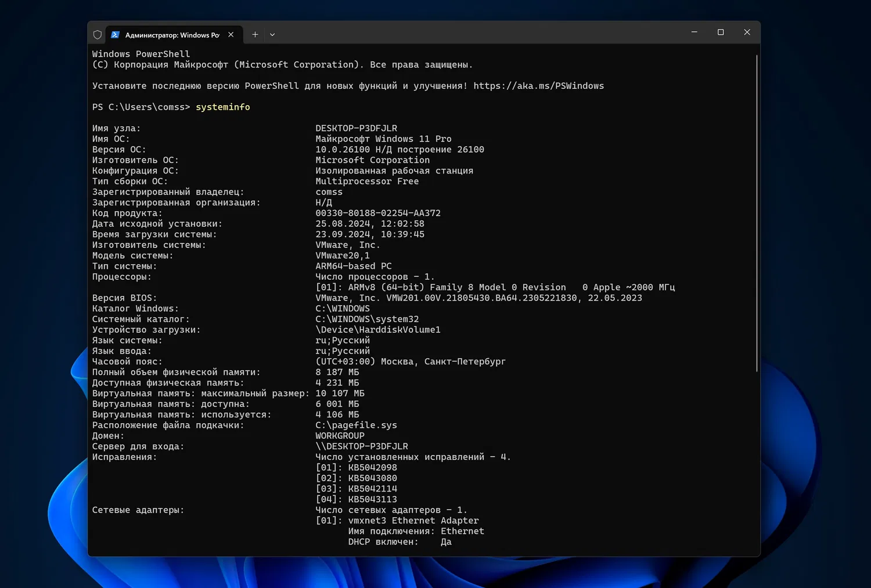The width and height of the screenshot is (871, 588).
Task: Click the typed command systeminfo
Action: (223, 107)
